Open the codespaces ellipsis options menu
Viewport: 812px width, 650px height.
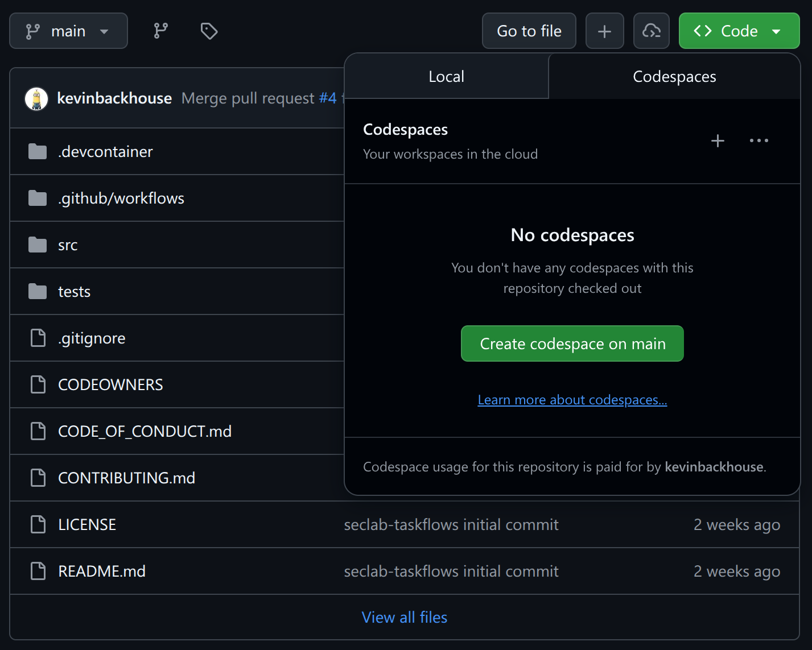[x=759, y=140]
